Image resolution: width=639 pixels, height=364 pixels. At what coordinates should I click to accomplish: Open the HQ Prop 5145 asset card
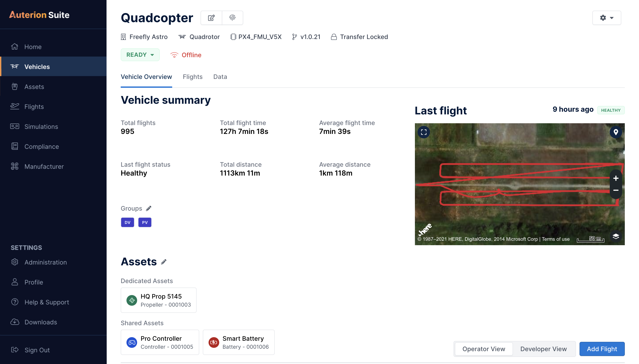(x=159, y=300)
